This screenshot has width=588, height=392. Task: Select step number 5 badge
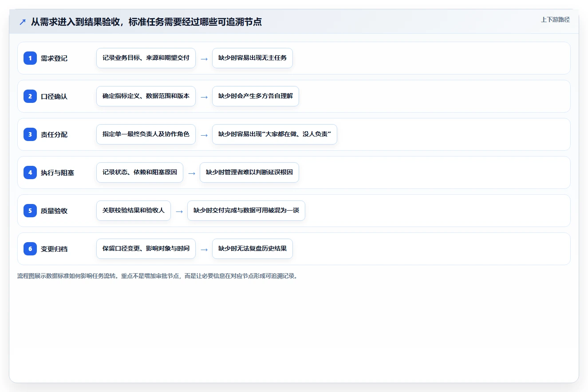pos(30,211)
